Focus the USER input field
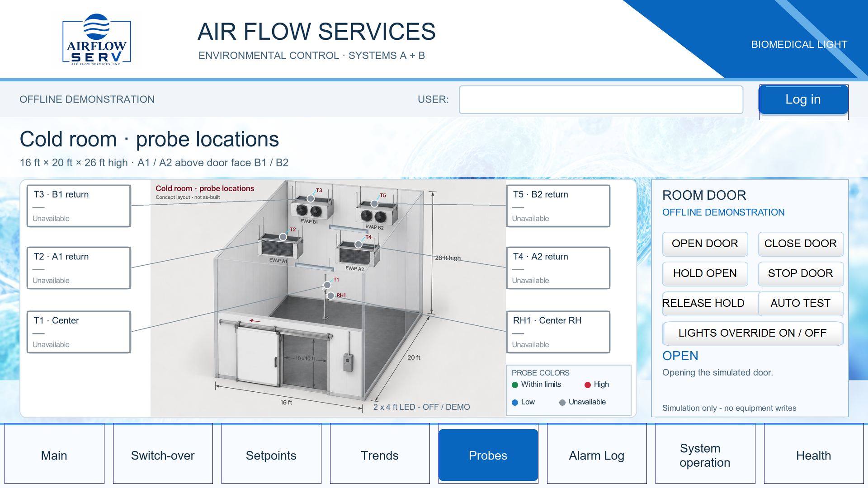The height and width of the screenshot is (488, 868). click(601, 100)
